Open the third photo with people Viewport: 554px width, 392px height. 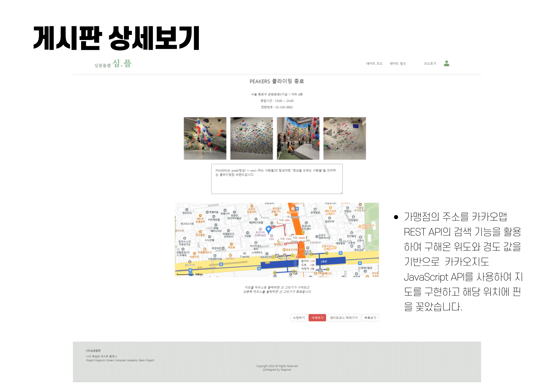(x=298, y=138)
